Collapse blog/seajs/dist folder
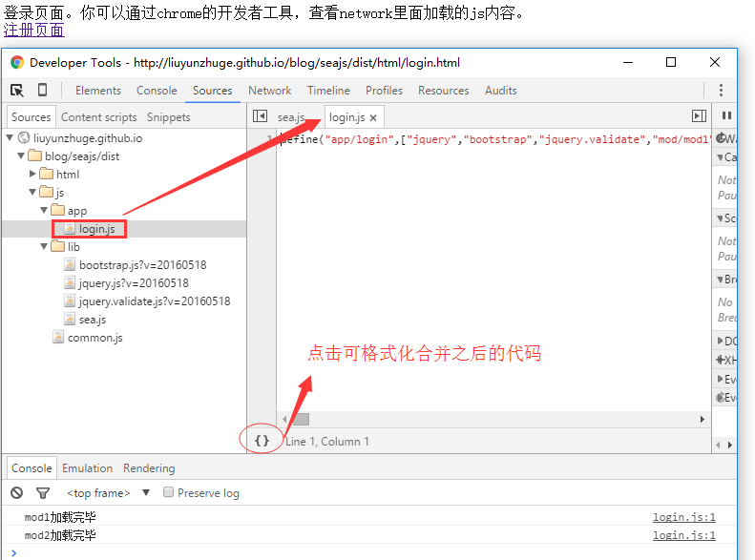The height and width of the screenshot is (560, 755). click(x=21, y=156)
